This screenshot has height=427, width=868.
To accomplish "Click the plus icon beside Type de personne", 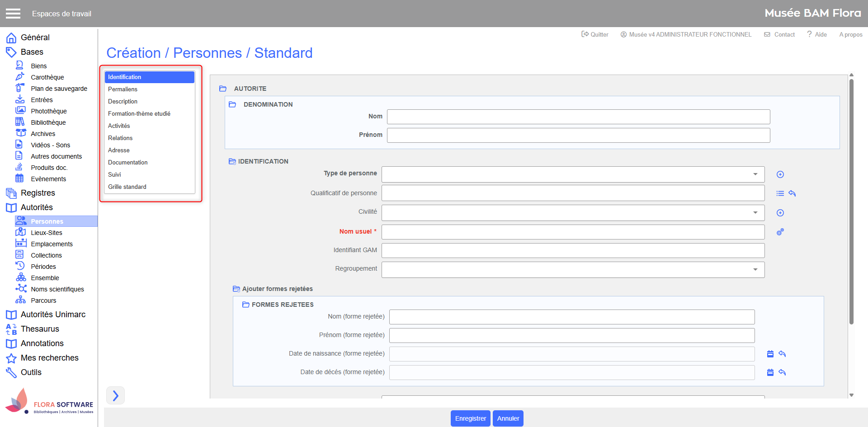I will point(780,174).
